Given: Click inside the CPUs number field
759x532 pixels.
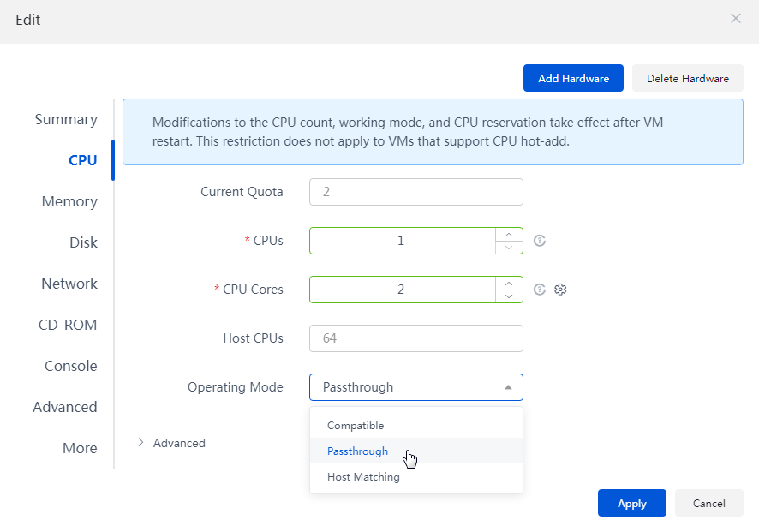Looking at the screenshot, I should [403, 241].
